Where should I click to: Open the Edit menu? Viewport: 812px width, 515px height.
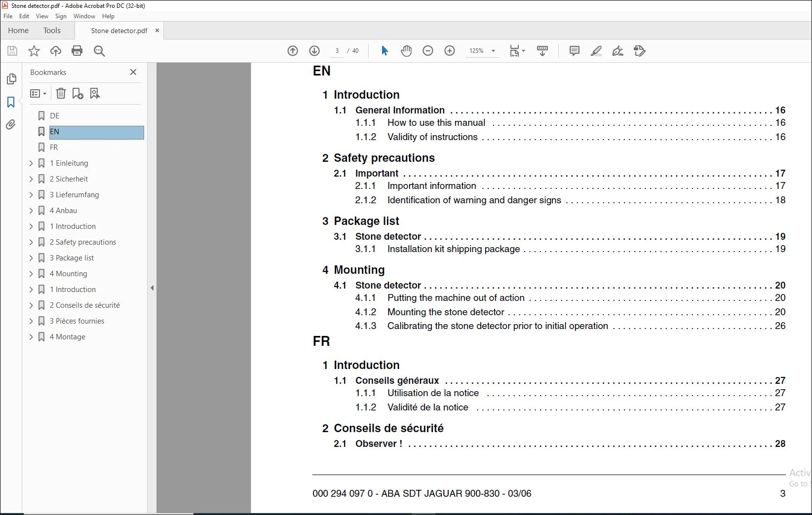[x=24, y=16]
